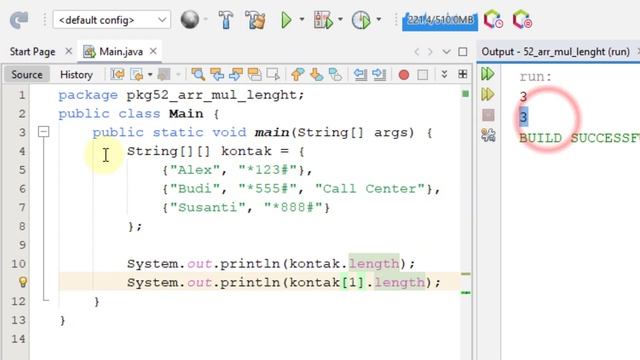
Task: Click the Redo arrow in main toolbar
Action: click(19, 20)
